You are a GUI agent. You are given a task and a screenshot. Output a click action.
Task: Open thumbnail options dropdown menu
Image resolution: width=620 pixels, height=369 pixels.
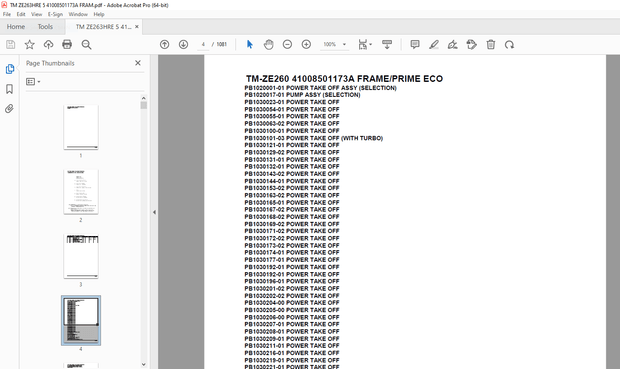click(x=33, y=81)
